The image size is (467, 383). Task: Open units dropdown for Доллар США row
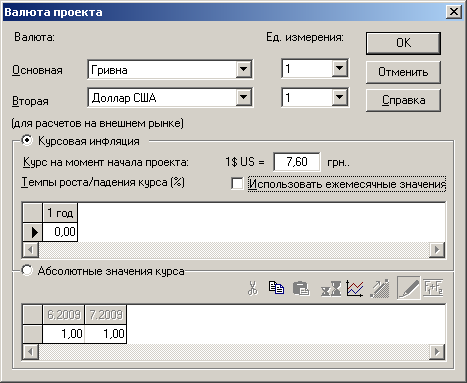[x=340, y=97]
